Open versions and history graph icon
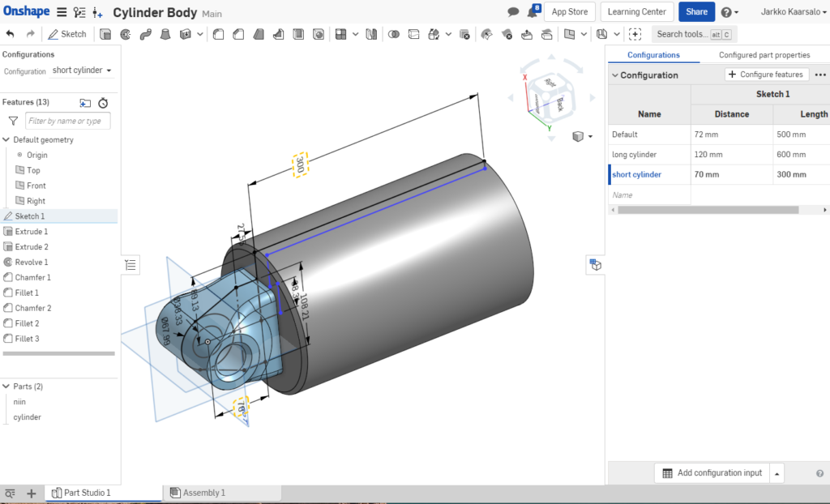Screen dimensions: 830x504 click(79, 12)
